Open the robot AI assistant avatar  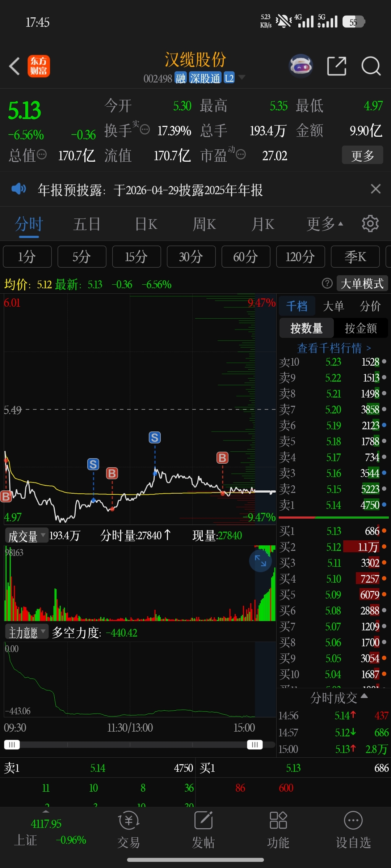[x=300, y=66]
